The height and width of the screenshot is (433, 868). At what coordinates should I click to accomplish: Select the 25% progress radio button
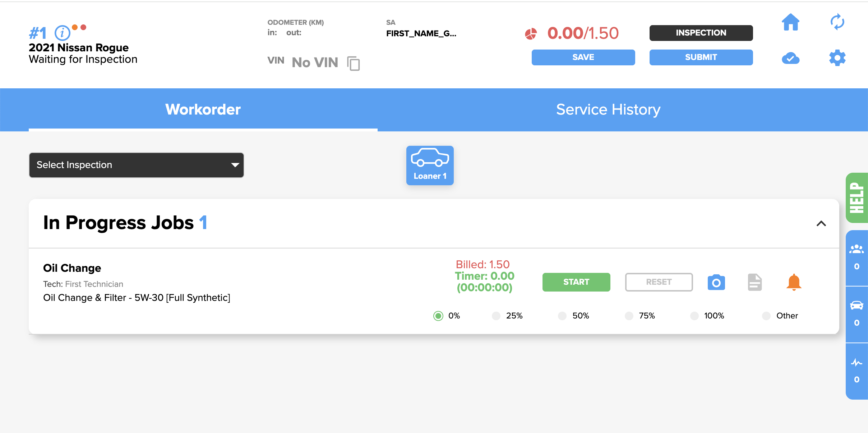point(496,316)
